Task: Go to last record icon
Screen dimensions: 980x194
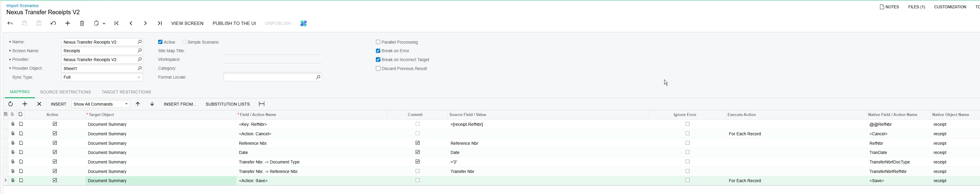Action: pyautogui.click(x=160, y=23)
